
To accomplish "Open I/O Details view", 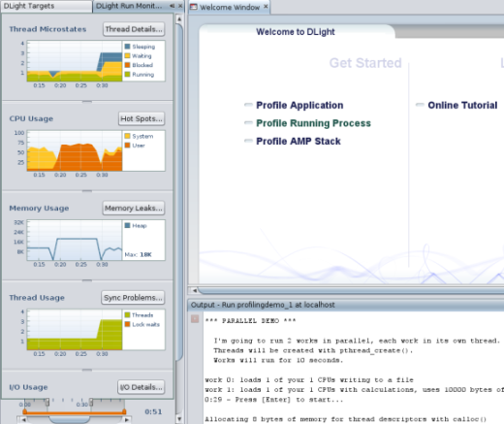I will [142, 387].
